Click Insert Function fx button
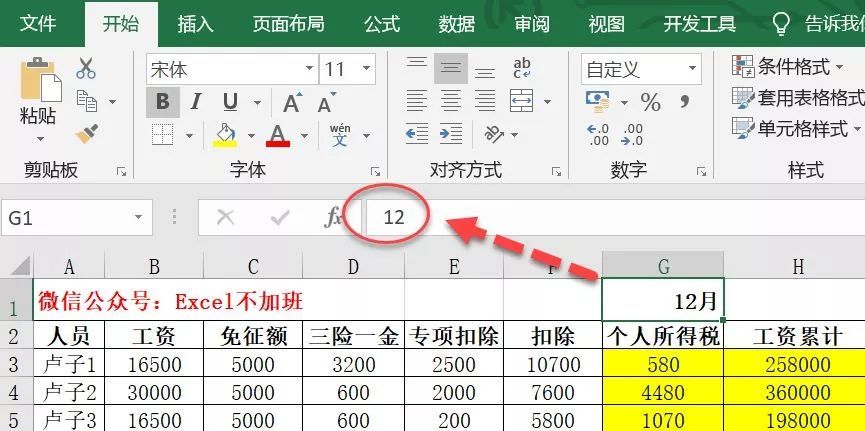865x431 pixels. coord(333,218)
